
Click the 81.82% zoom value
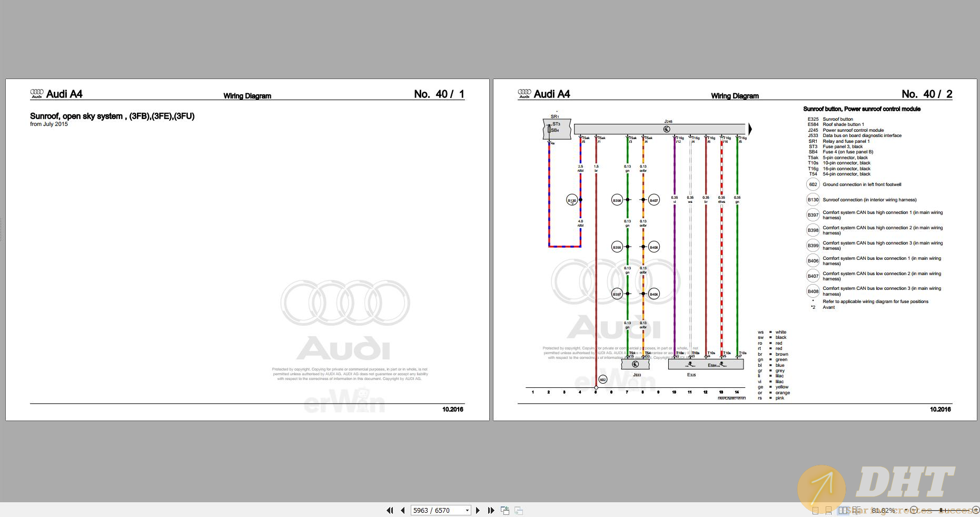tap(883, 510)
